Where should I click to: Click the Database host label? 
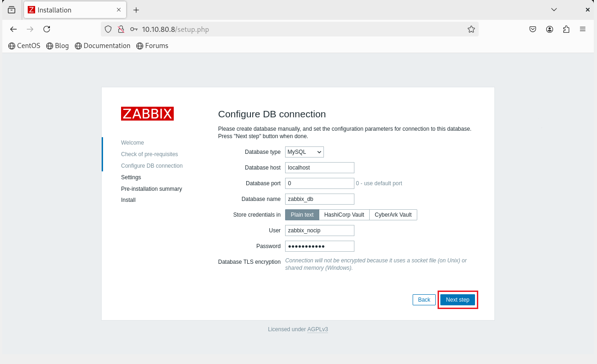pyautogui.click(x=262, y=168)
